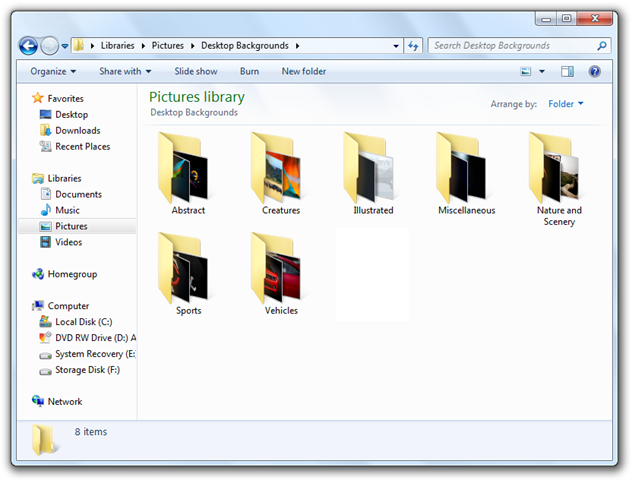The image size is (632, 480).
Task: Click Burn in the toolbar
Action: pyautogui.click(x=249, y=71)
